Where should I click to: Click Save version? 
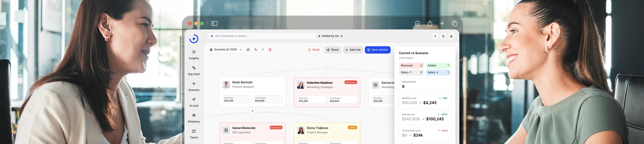click(x=378, y=50)
